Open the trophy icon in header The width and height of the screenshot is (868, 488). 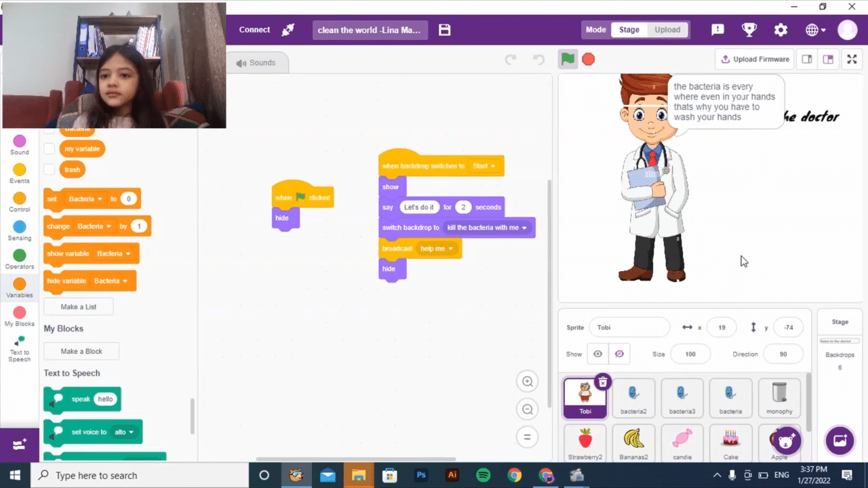point(749,30)
